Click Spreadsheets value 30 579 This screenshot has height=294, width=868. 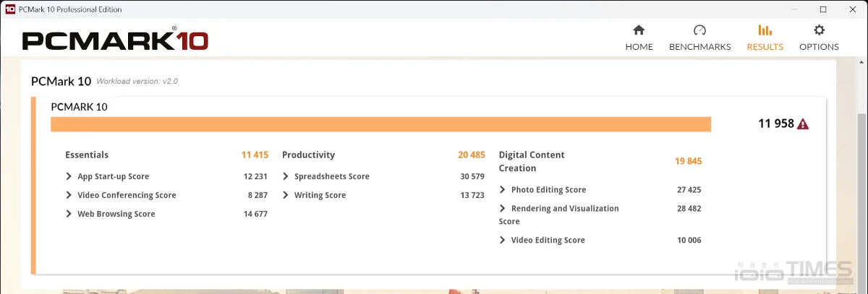472,176
